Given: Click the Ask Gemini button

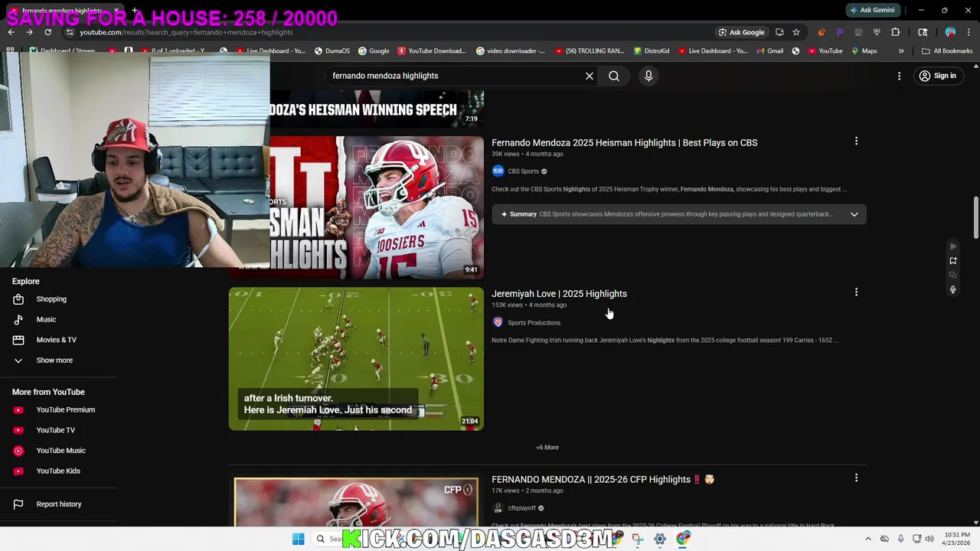Looking at the screenshot, I should [871, 10].
